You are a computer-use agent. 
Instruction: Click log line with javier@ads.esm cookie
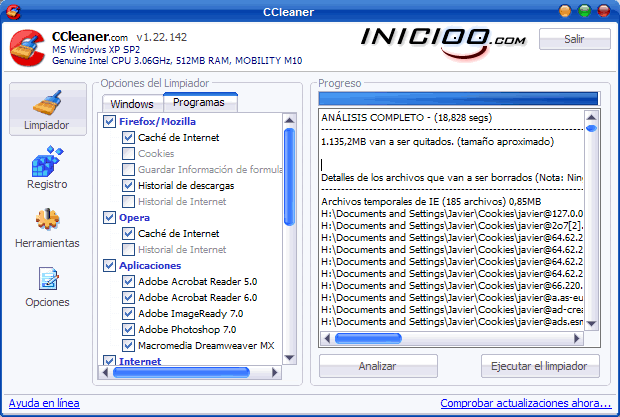pos(452,322)
